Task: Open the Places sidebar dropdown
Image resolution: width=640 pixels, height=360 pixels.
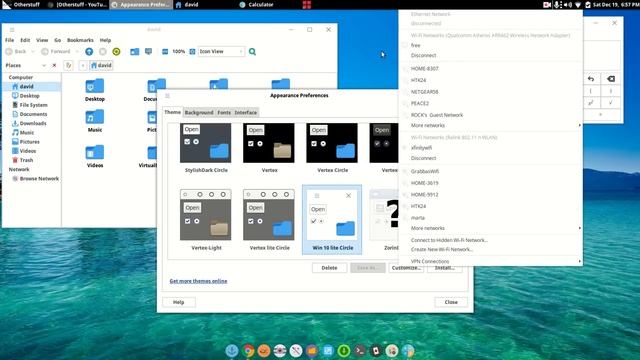Action: 44,65
